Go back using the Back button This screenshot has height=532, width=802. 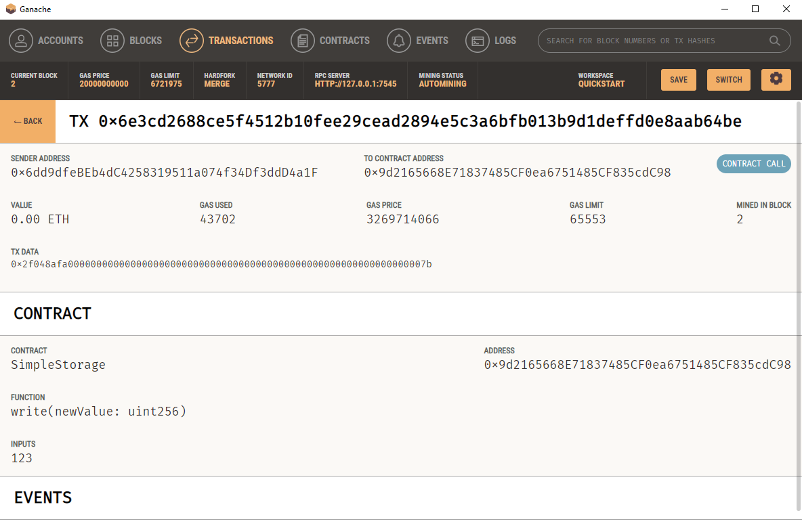(28, 121)
